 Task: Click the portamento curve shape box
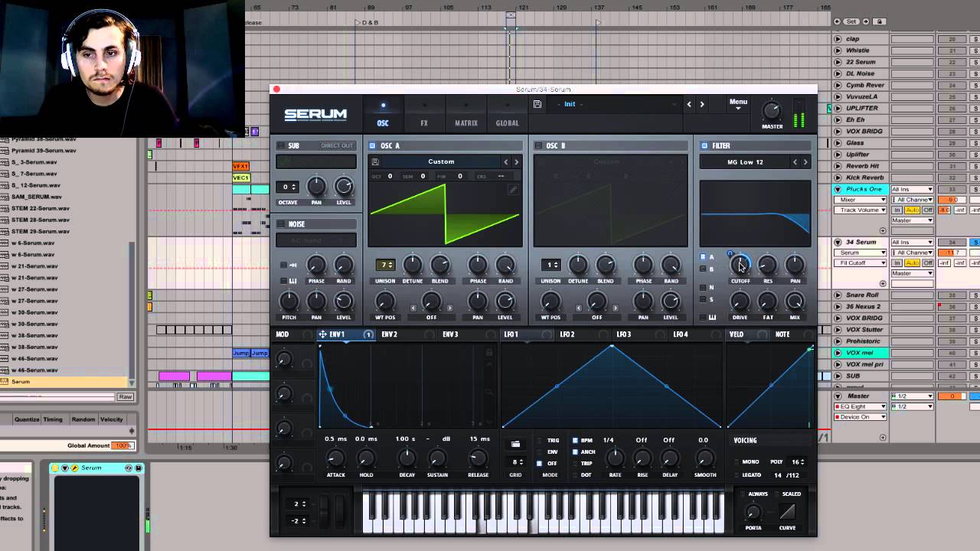(x=787, y=511)
